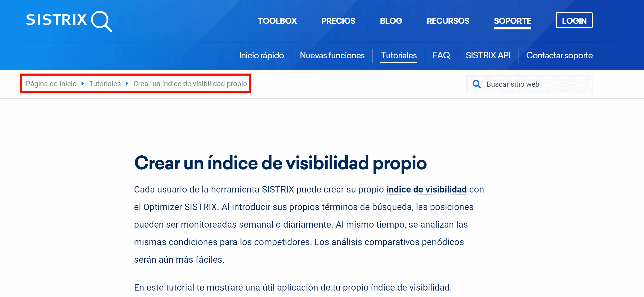Open SISTRIX API submenu link
Screen dimensions: 644x297
point(488,55)
